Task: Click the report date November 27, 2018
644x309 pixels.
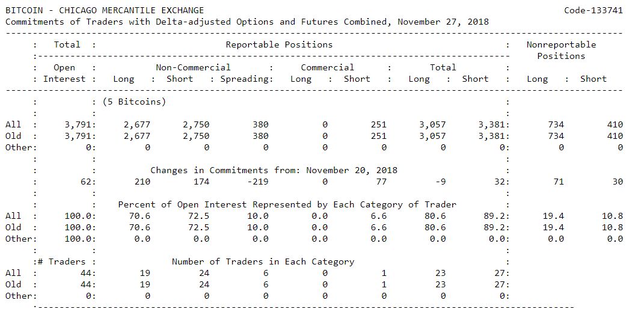Action: point(443,22)
